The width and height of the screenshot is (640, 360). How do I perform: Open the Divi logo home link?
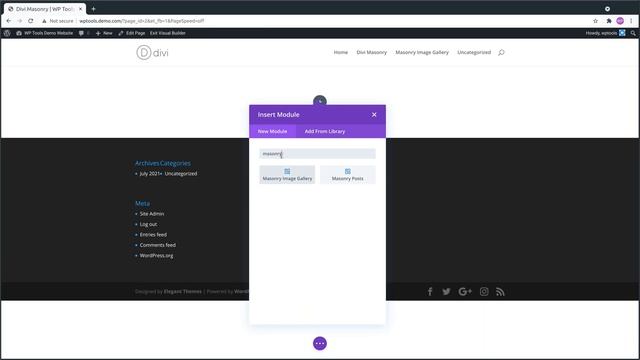click(152, 52)
